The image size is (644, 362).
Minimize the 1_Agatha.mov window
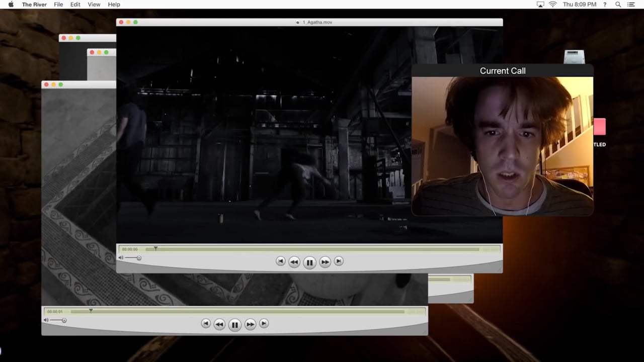128,22
